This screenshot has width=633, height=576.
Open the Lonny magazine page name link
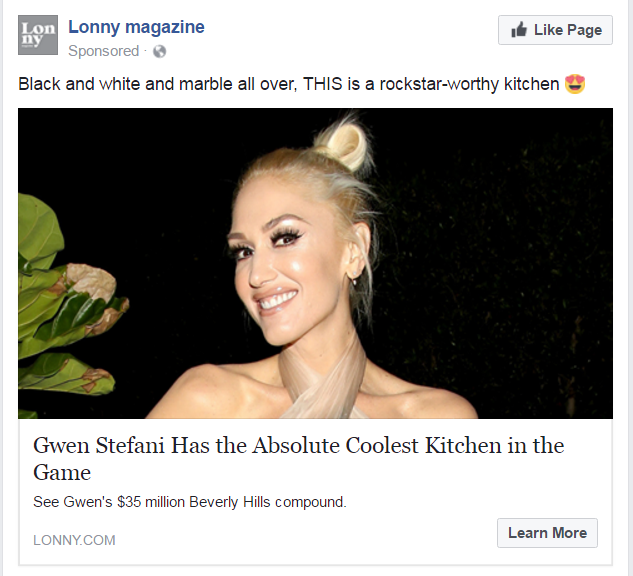pyautogui.click(x=136, y=27)
